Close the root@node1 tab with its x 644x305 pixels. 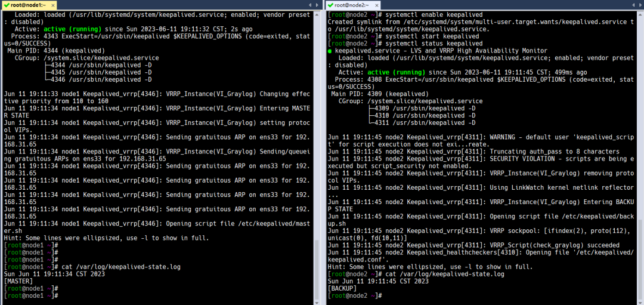click(x=54, y=5)
